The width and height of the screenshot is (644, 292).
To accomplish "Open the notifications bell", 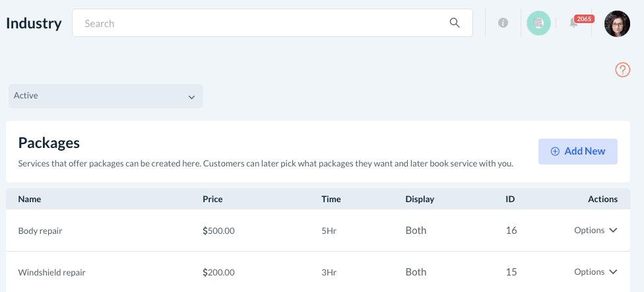I will (573, 23).
